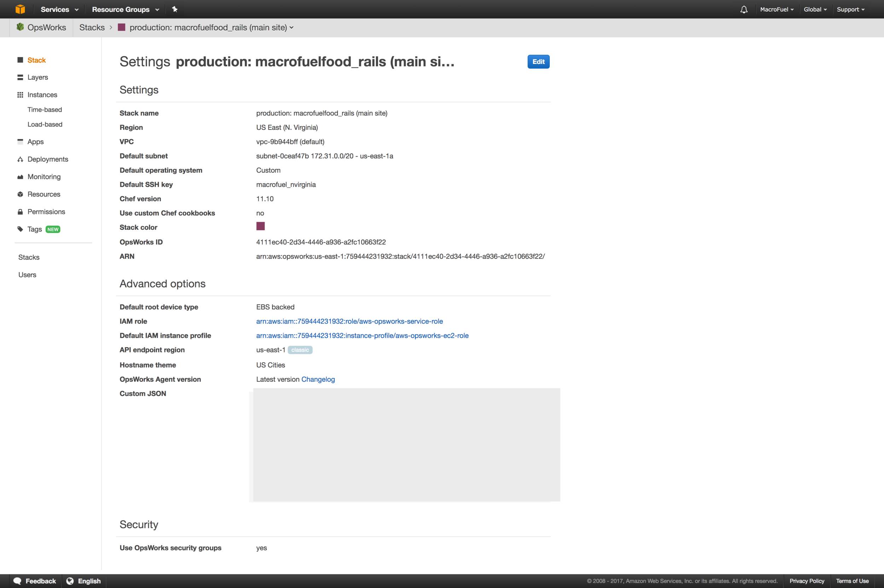
Task: Open the Users link in sidebar
Action: tap(27, 275)
